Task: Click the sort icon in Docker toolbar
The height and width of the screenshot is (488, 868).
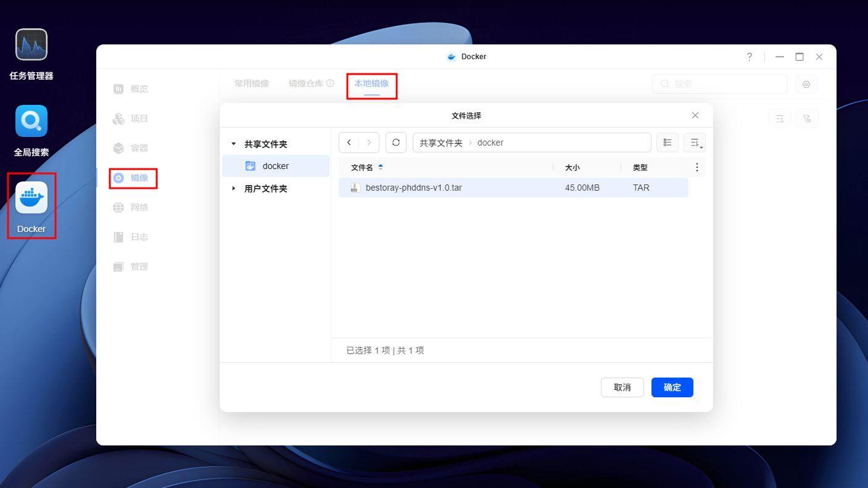Action: pyautogui.click(x=780, y=118)
